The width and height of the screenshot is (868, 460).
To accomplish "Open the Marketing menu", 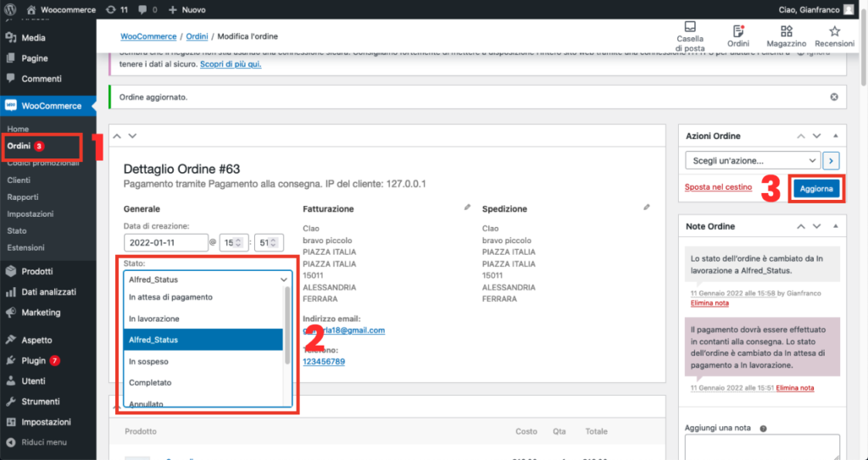I will pyautogui.click(x=41, y=313).
